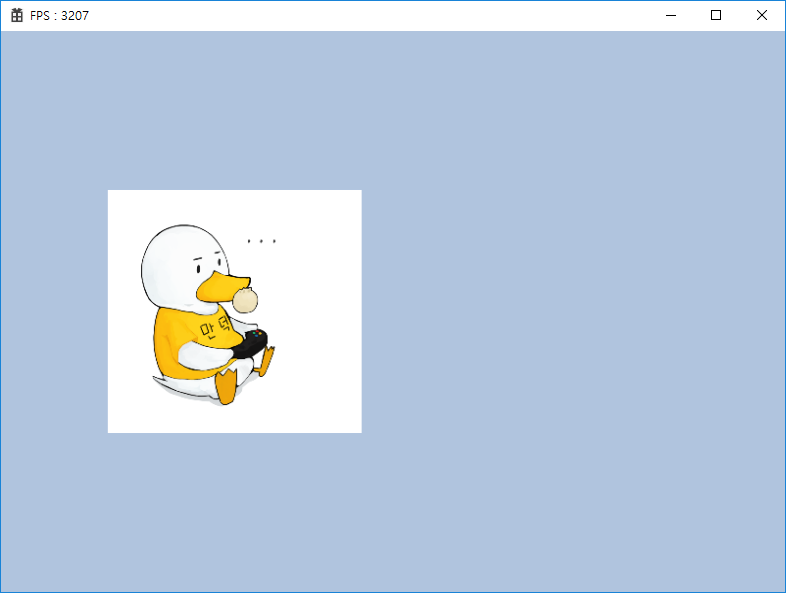Click the app icon in title bar
This screenshot has width=786, height=593.
pyautogui.click(x=17, y=16)
